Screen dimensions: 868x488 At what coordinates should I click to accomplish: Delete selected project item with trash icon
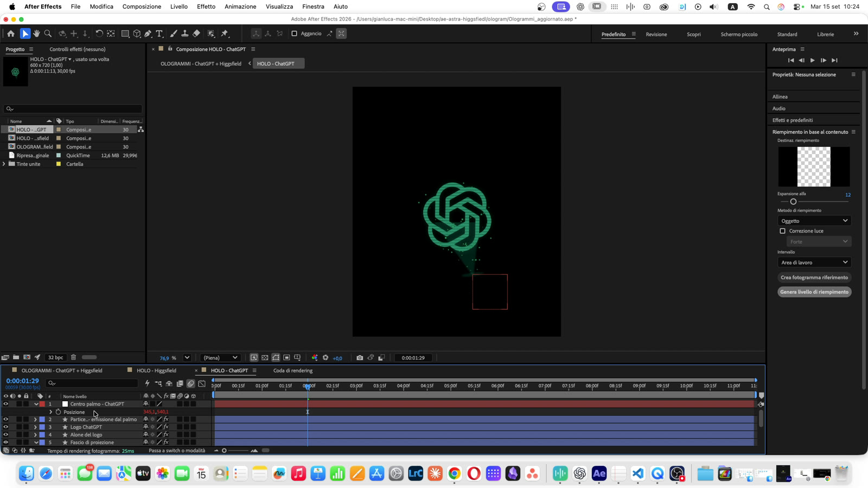[73, 357]
